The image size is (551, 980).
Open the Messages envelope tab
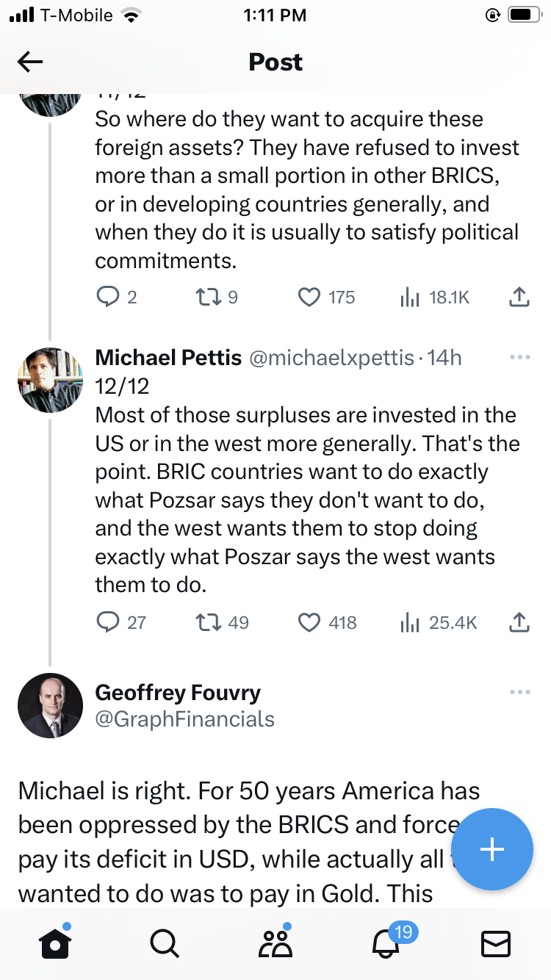495,944
